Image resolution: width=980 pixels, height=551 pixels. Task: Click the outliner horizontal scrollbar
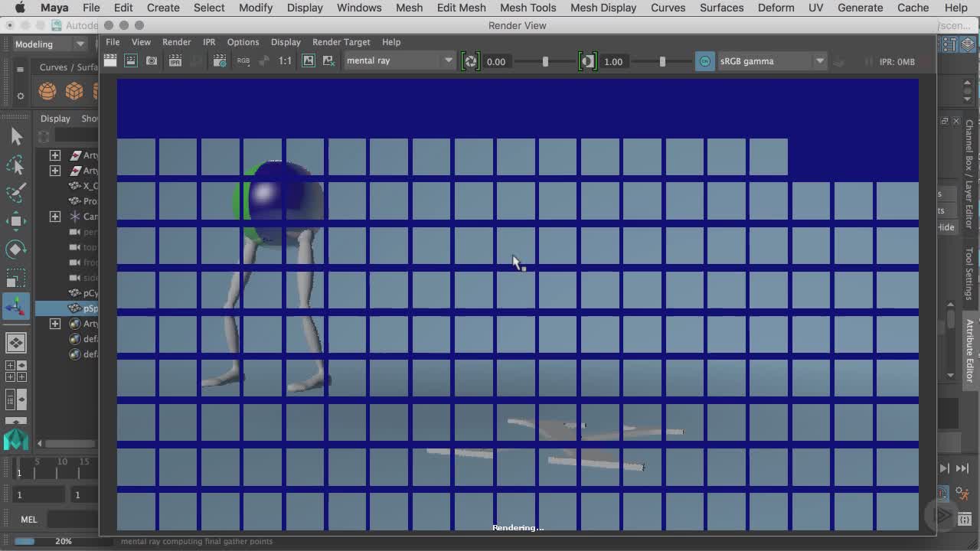(x=69, y=443)
